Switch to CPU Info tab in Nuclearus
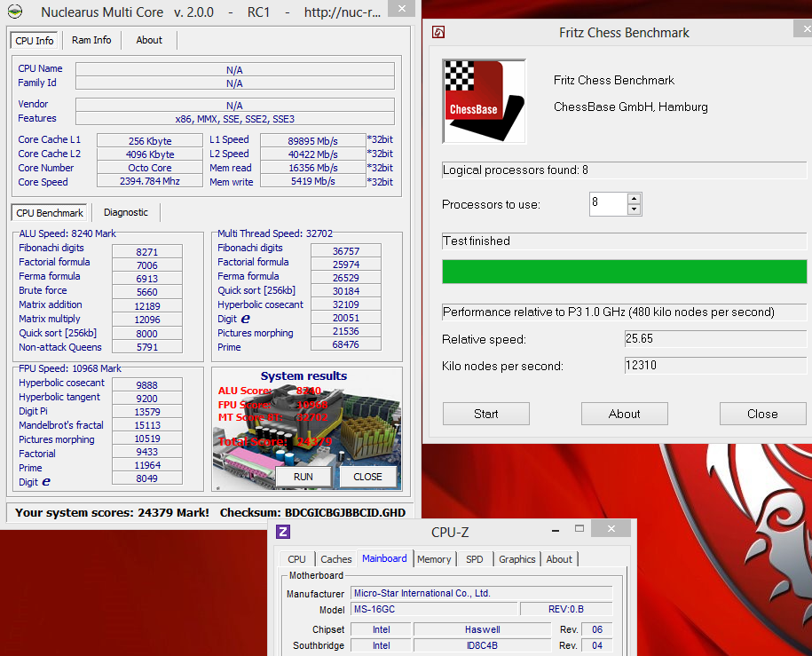This screenshot has height=656, width=812. click(x=35, y=41)
